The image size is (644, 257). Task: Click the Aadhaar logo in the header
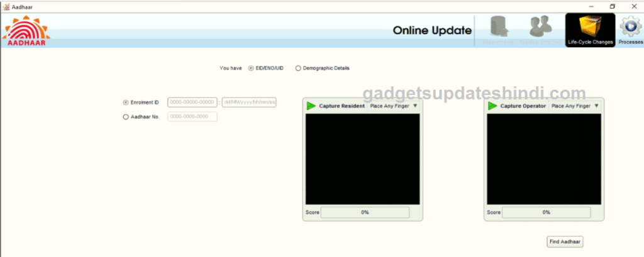click(26, 31)
